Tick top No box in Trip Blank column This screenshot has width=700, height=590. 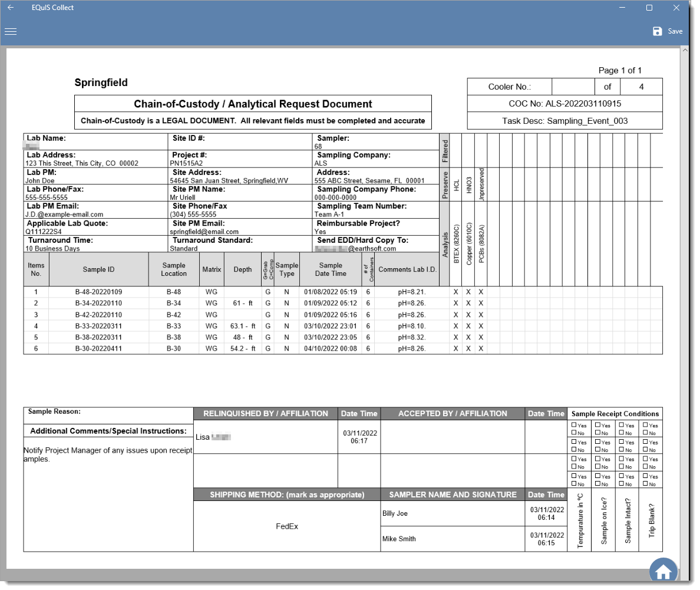(646, 433)
